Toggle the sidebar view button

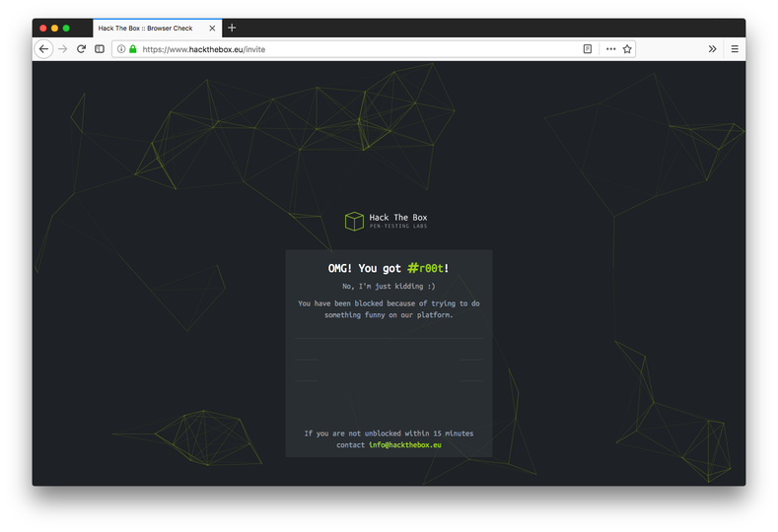100,49
